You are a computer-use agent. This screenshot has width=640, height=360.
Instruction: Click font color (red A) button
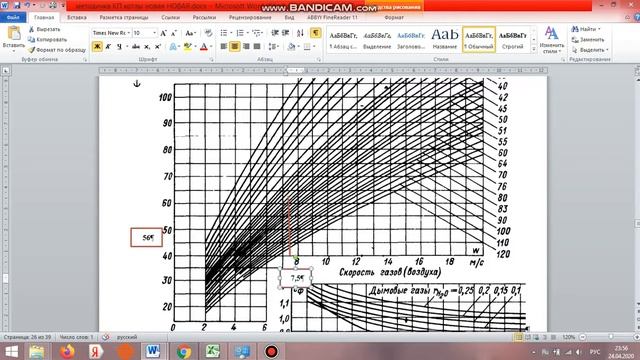(204, 47)
